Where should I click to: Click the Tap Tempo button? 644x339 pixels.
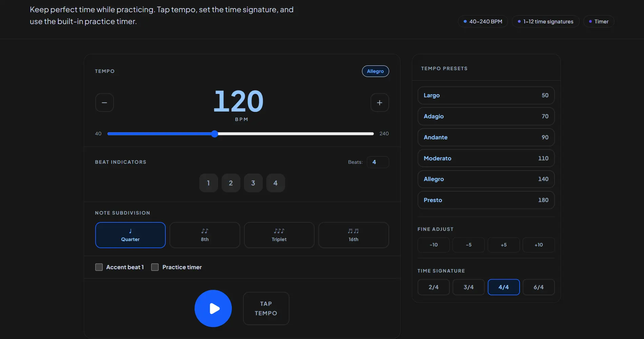click(266, 308)
